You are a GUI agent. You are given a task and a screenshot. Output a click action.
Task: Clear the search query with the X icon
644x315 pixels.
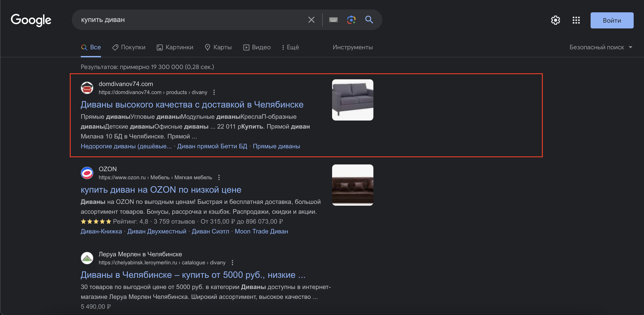[311, 20]
